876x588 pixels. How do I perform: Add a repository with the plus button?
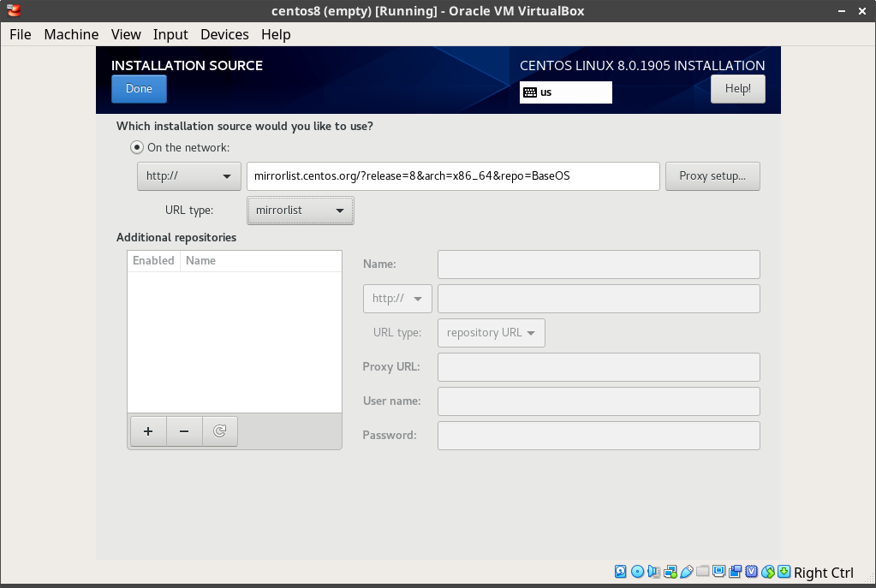(148, 431)
